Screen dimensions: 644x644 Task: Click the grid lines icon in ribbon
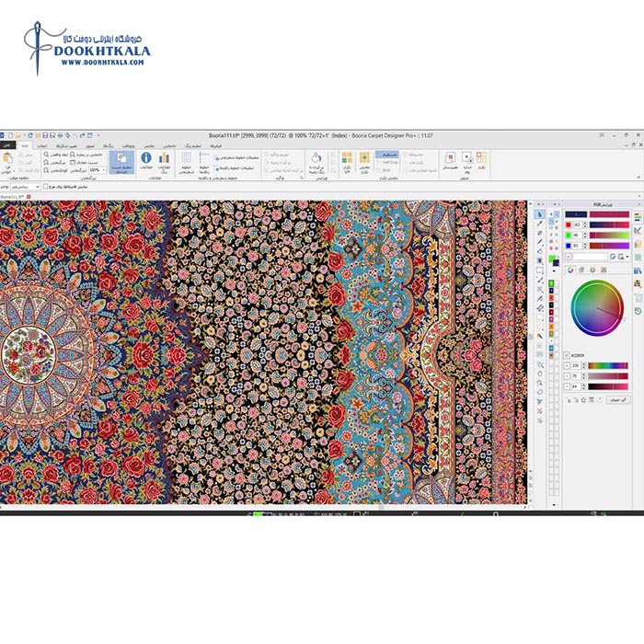pos(187,157)
